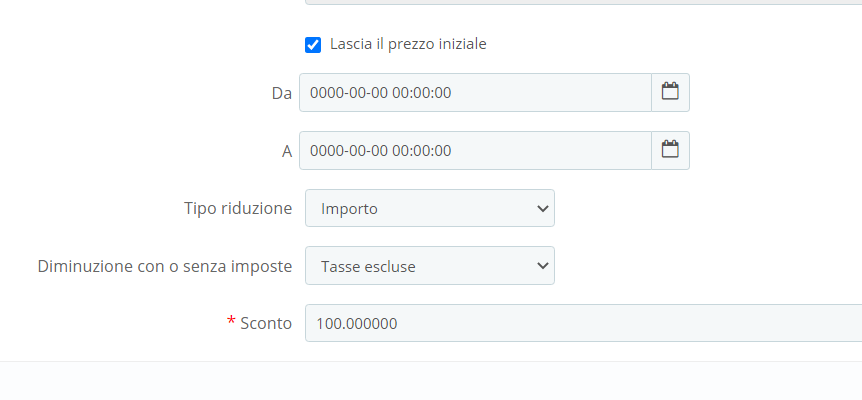The width and height of the screenshot is (862, 400).
Task: Click the 'A' field label
Action: (x=286, y=151)
